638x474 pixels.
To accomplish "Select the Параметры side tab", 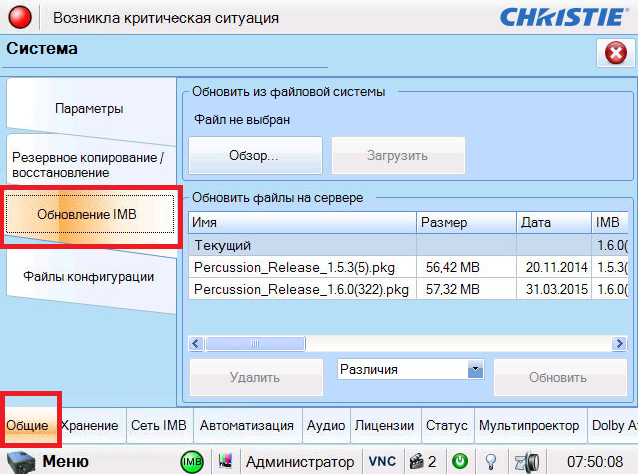I will point(89,109).
